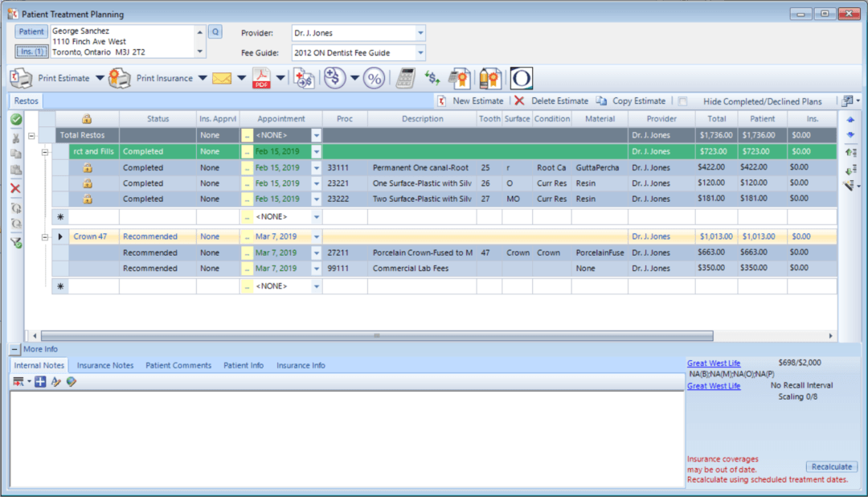The width and height of the screenshot is (868, 497).
Task: Click the cut scissors icon in sidebar
Action: tap(16, 138)
